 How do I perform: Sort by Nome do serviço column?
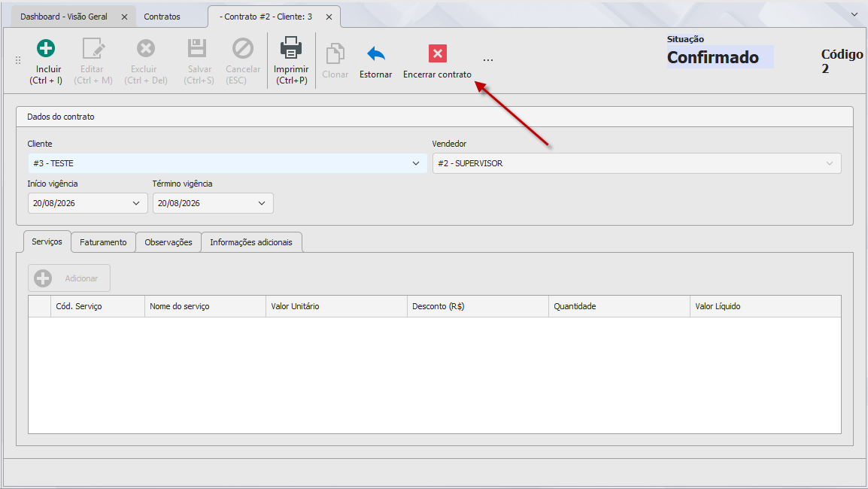pyautogui.click(x=205, y=306)
